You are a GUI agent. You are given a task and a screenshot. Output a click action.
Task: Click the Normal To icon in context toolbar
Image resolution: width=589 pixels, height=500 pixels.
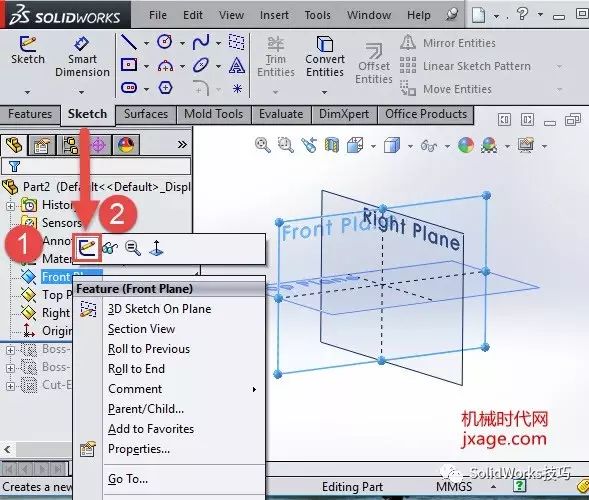pyautogui.click(x=156, y=248)
